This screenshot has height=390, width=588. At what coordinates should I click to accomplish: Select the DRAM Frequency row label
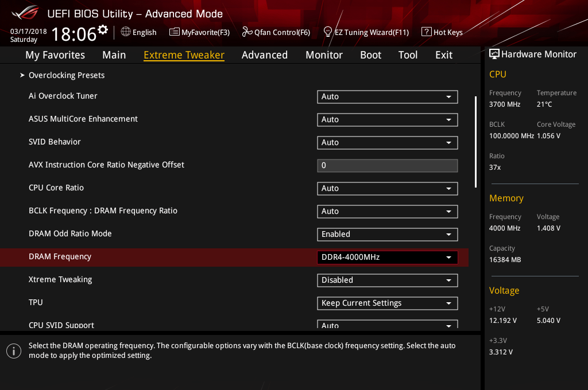click(x=60, y=256)
